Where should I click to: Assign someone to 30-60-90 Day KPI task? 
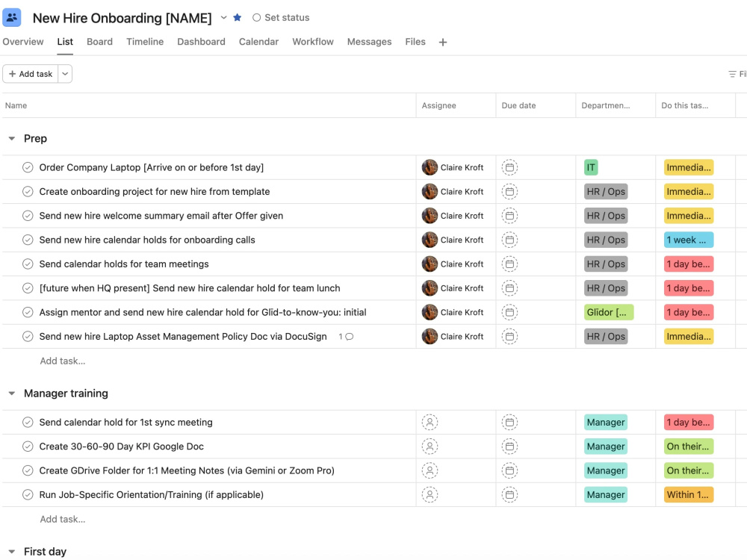pos(430,447)
